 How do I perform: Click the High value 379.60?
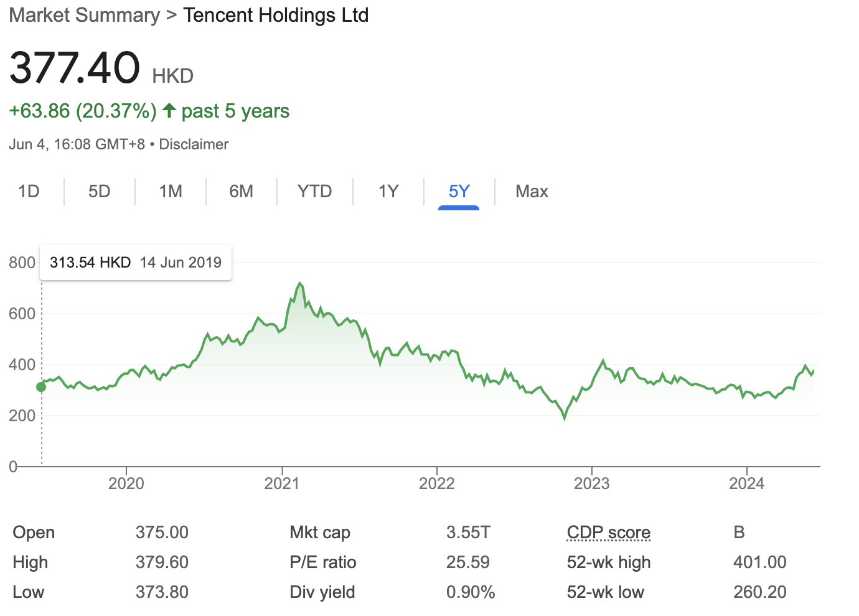[162, 562]
